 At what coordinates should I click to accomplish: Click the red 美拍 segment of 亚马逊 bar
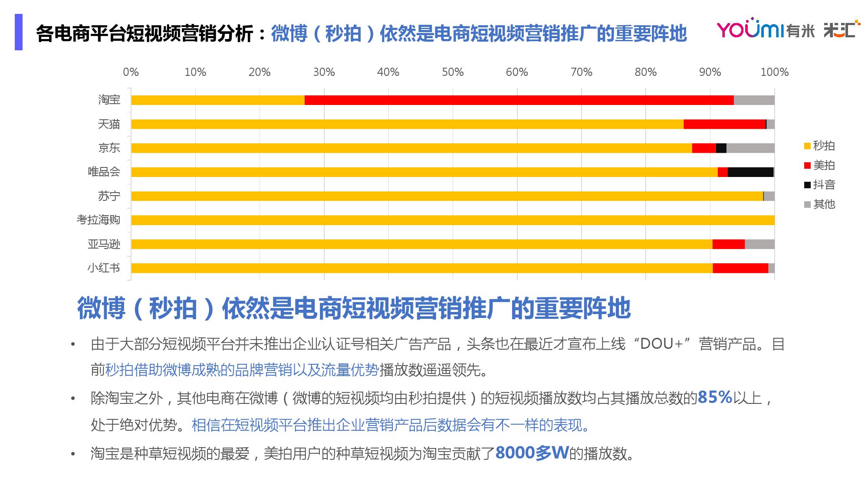728,244
